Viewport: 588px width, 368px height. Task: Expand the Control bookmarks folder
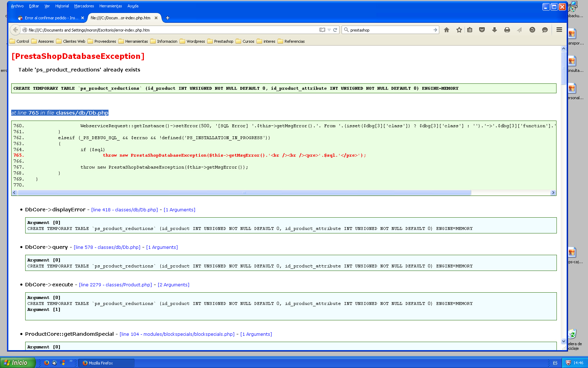[x=20, y=41]
